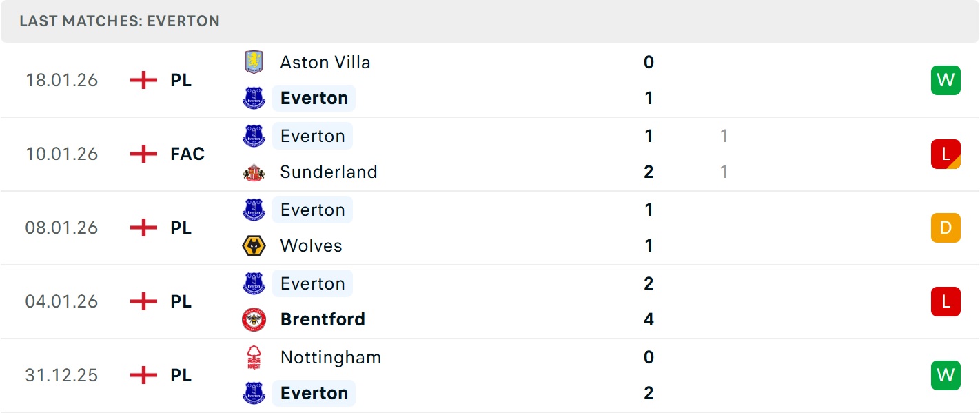Screen dimensions: 980x413
Task: Click the draw badge for Wolves match
Action: click(945, 228)
